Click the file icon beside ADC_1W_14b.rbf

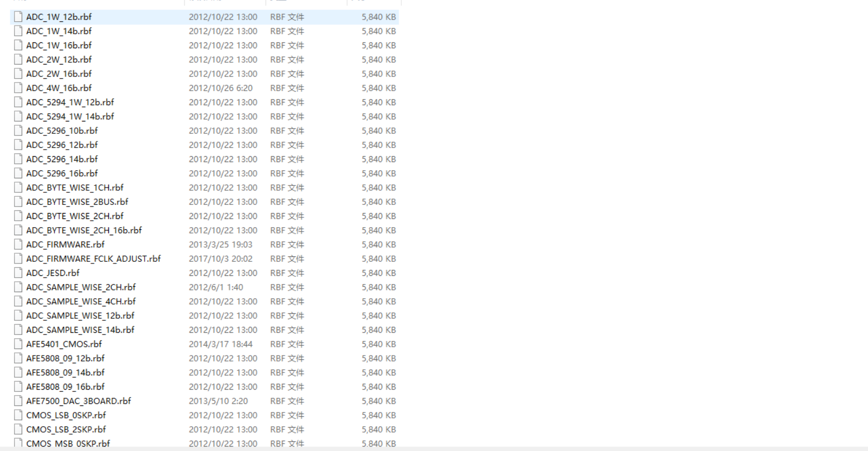[x=18, y=31]
